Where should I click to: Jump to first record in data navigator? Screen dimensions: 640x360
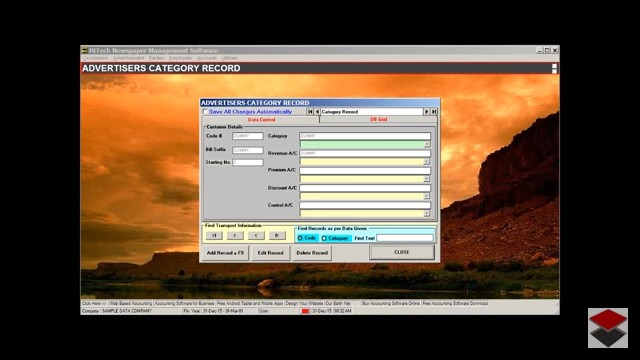310,111
